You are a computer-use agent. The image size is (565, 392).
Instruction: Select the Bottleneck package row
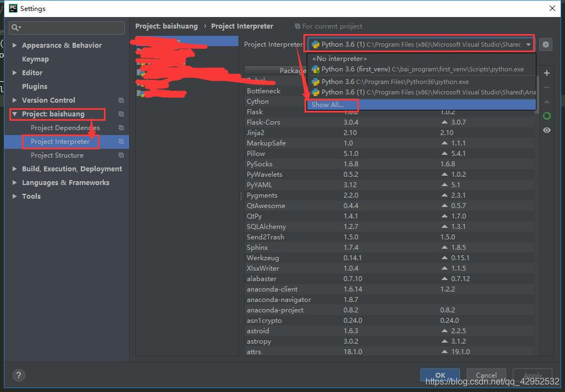tap(389, 91)
